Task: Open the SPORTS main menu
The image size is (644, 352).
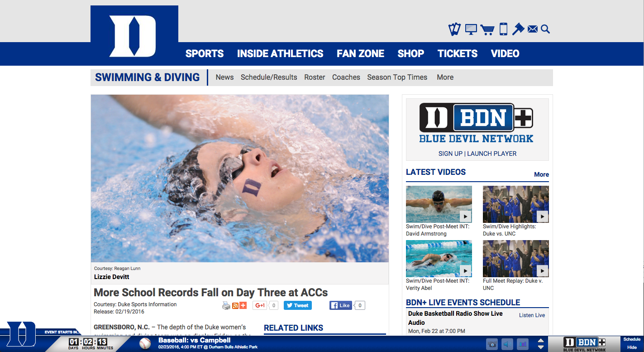Action: click(205, 53)
